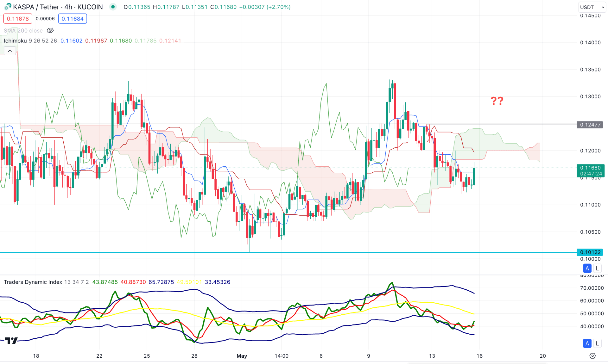Image resolution: width=608 pixels, height=364 pixels.
Task: Click the blue buy price 0.11684 button
Action: [73, 19]
